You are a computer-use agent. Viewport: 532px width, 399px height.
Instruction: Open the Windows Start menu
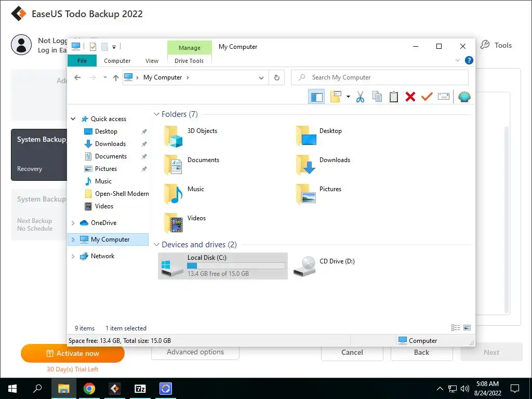[x=12, y=389]
